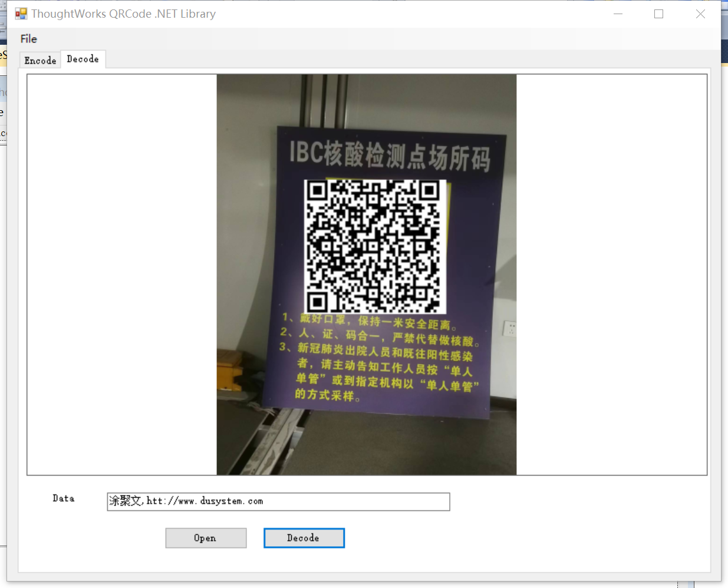Click the Open button
The height and width of the screenshot is (588, 728).
[206, 538]
